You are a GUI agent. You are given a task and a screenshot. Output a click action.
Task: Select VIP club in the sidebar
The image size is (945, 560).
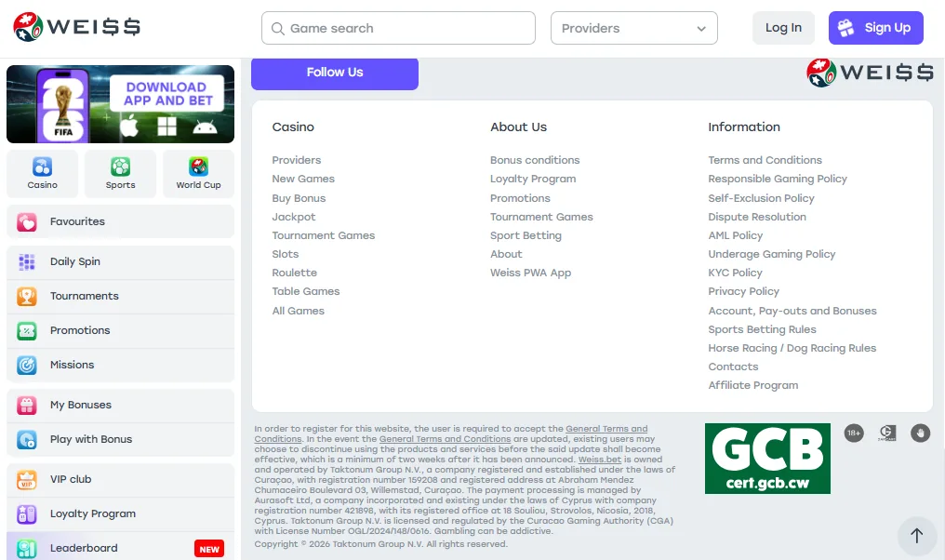[121, 479]
